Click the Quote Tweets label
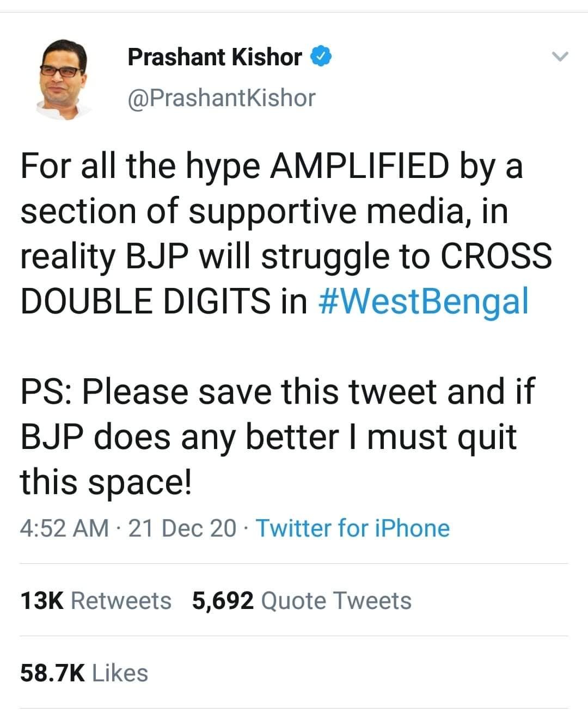588x714 pixels. [335, 600]
